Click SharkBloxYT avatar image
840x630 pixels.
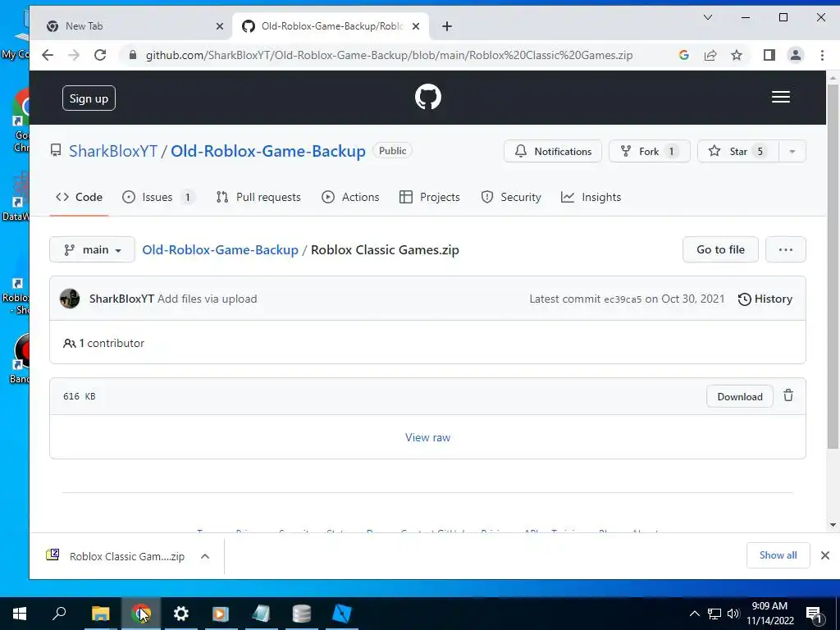point(70,299)
